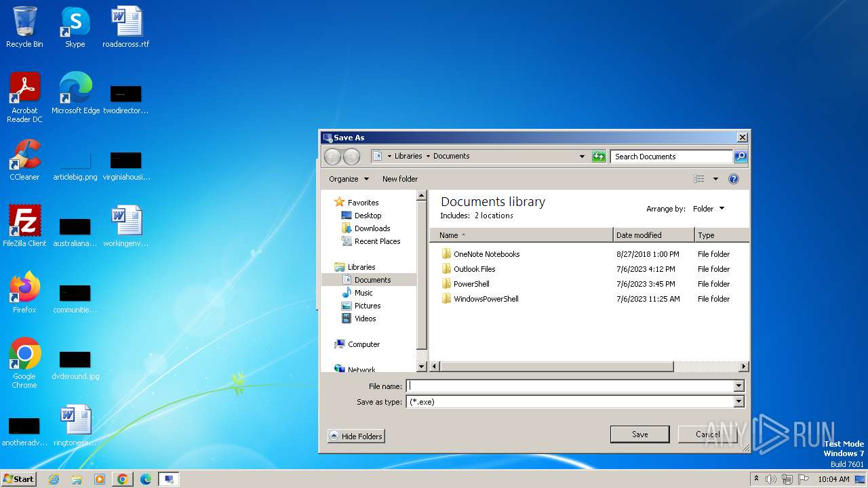868x488 pixels.
Task: Select articlebig.png desktop file
Action: [75, 166]
